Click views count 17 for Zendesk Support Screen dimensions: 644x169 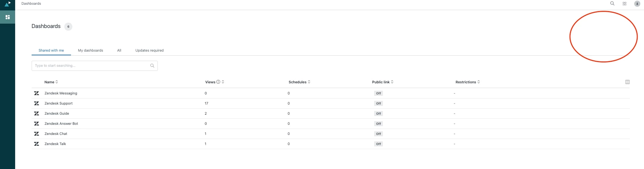pos(206,103)
